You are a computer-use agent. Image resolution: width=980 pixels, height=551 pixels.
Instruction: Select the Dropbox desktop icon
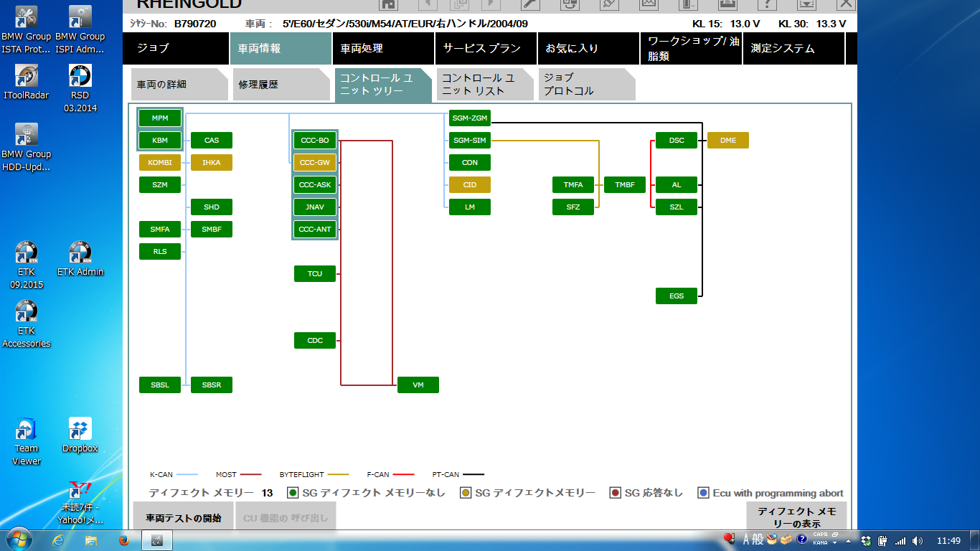tap(80, 435)
